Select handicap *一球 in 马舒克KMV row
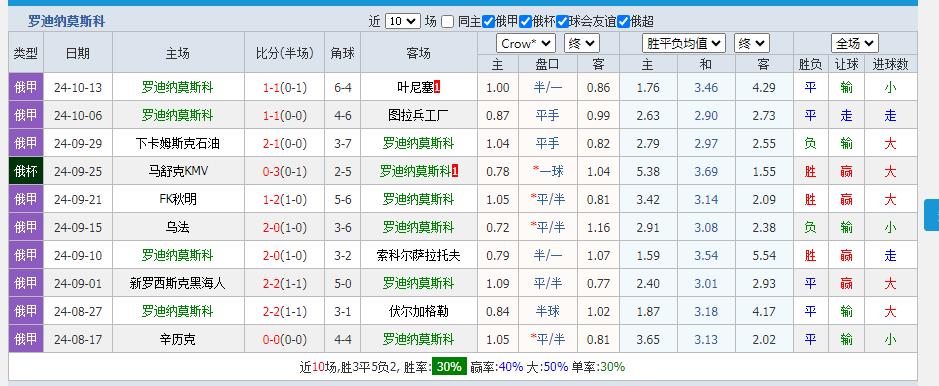Viewport: 939px width, 386px height. (x=547, y=171)
